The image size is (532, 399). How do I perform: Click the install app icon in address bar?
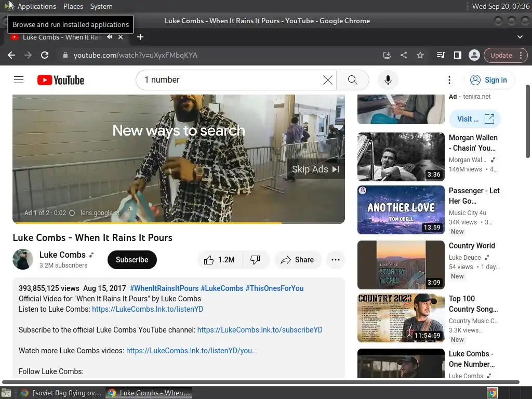[387, 55]
